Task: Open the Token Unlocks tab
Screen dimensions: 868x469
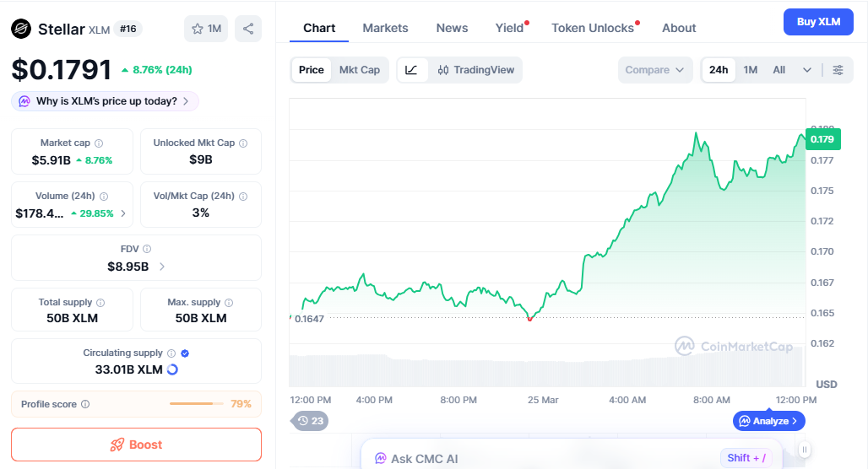Action: pyautogui.click(x=593, y=28)
